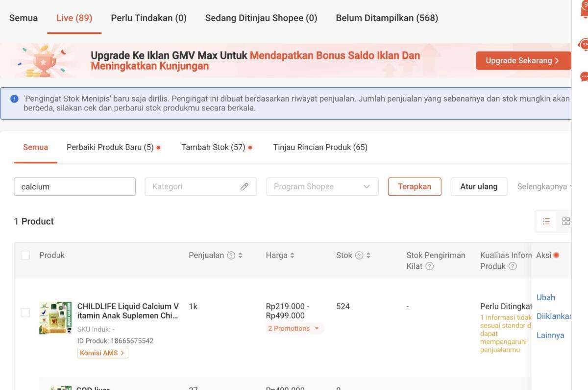The height and width of the screenshot is (390, 588).
Task: Click Perlu Ditingkatkan quality status
Action: (506, 307)
